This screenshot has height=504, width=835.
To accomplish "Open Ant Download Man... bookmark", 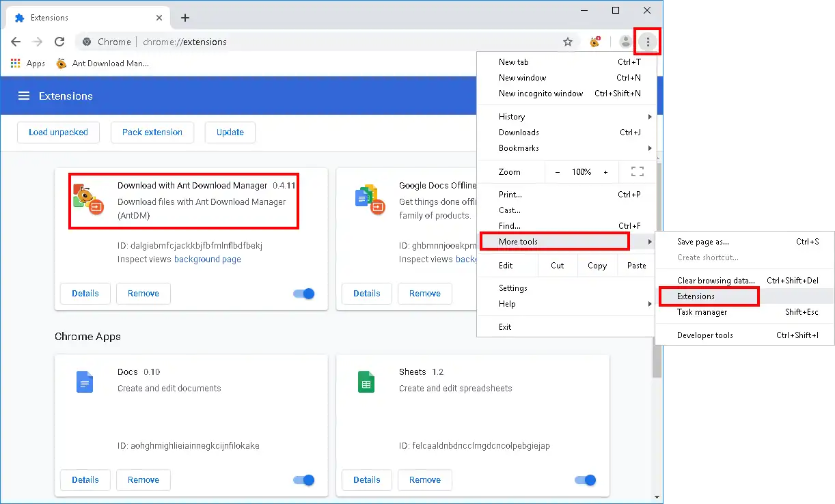I will (x=102, y=64).
